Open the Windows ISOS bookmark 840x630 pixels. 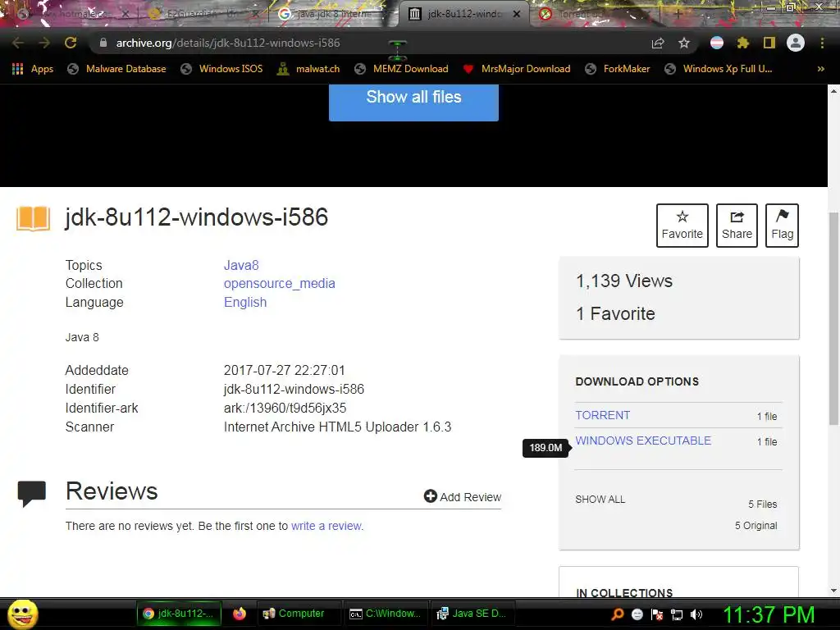221,69
